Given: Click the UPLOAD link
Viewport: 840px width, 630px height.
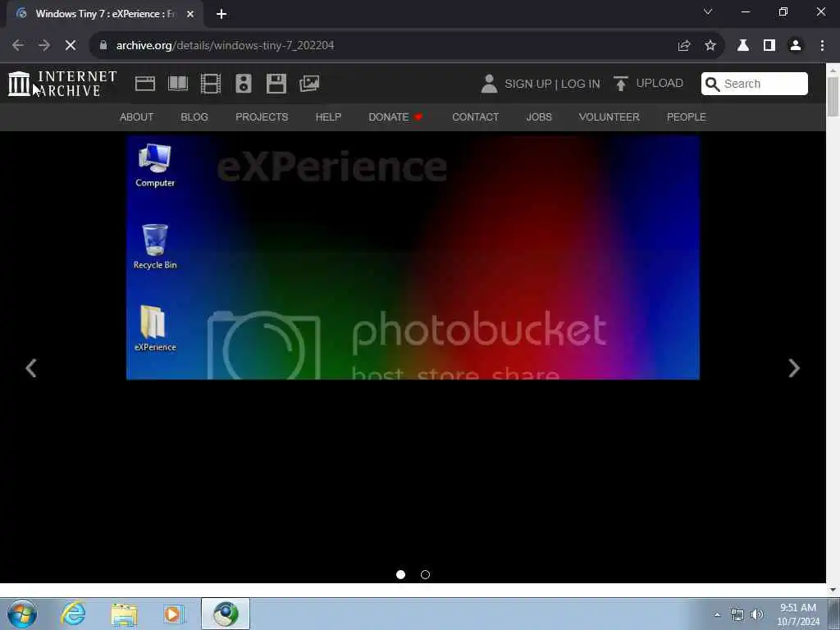Looking at the screenshot, I should coord(660,84).
